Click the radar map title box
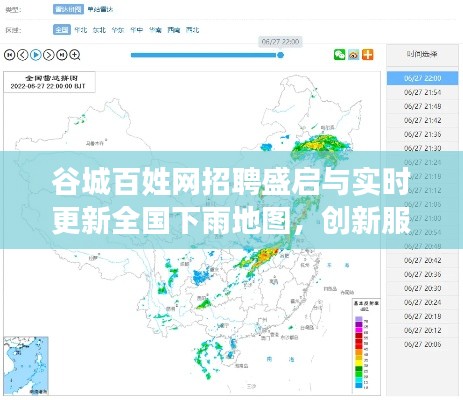This screenshot has width=463, height=400. click(49, 82)
